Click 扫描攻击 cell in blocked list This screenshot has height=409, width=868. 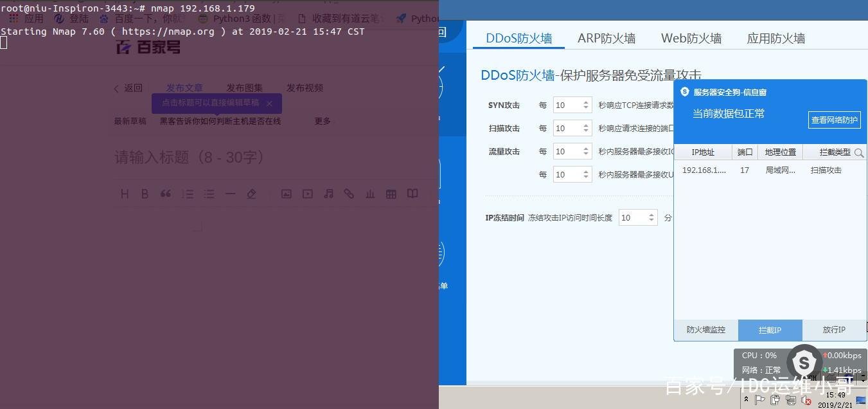point(826,170)
